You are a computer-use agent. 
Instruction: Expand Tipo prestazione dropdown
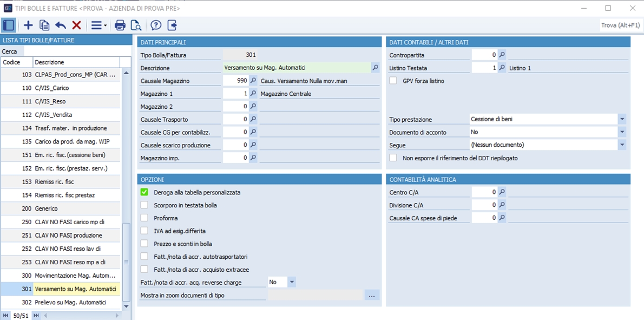622,119
